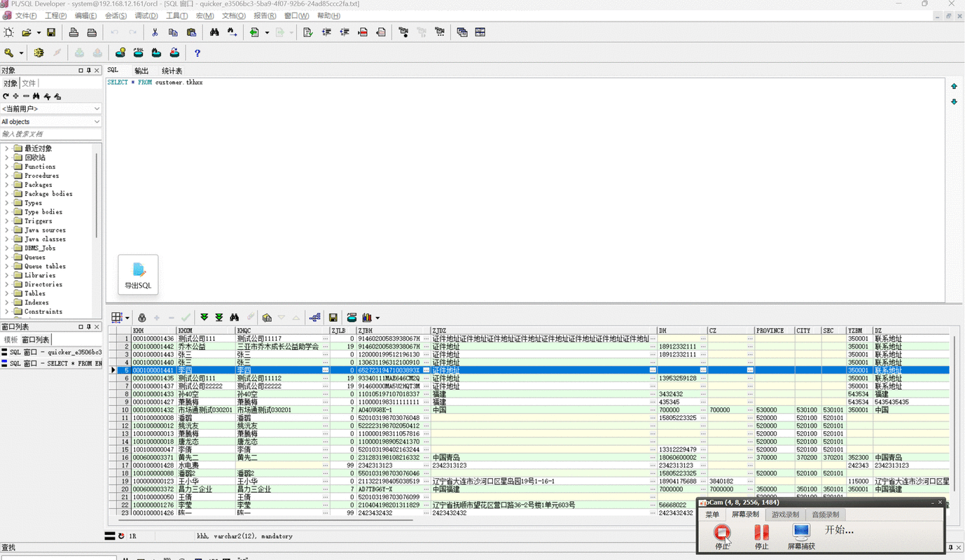This screenshot has height=560, width=965.
Task: Click the export results disk icon
Action: (x=333, y=317)
